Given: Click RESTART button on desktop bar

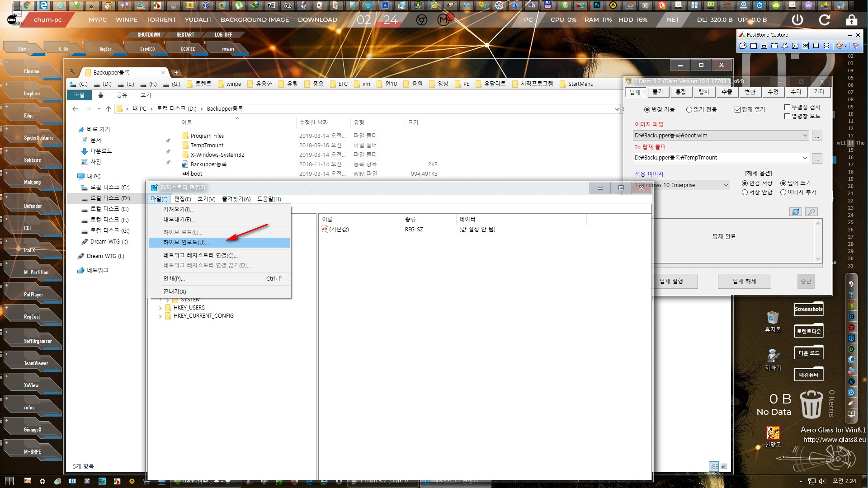Looking at the screenshot, I should [185, 35].
